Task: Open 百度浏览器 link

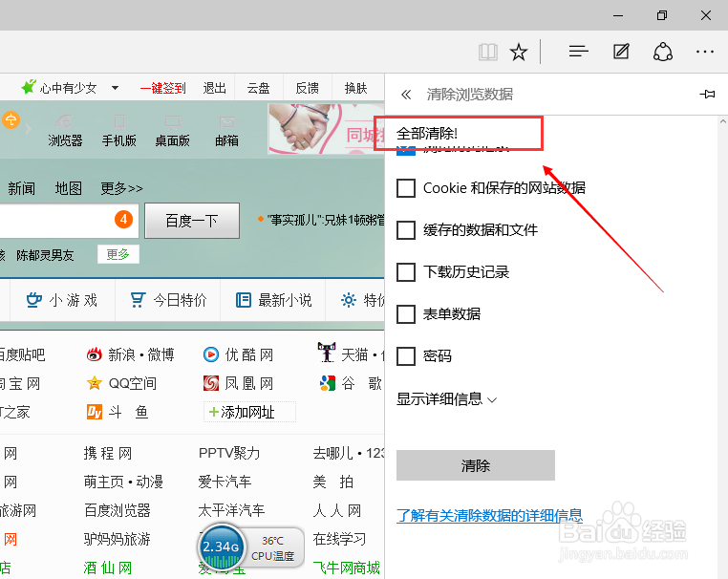Action: tap(118, 511)
